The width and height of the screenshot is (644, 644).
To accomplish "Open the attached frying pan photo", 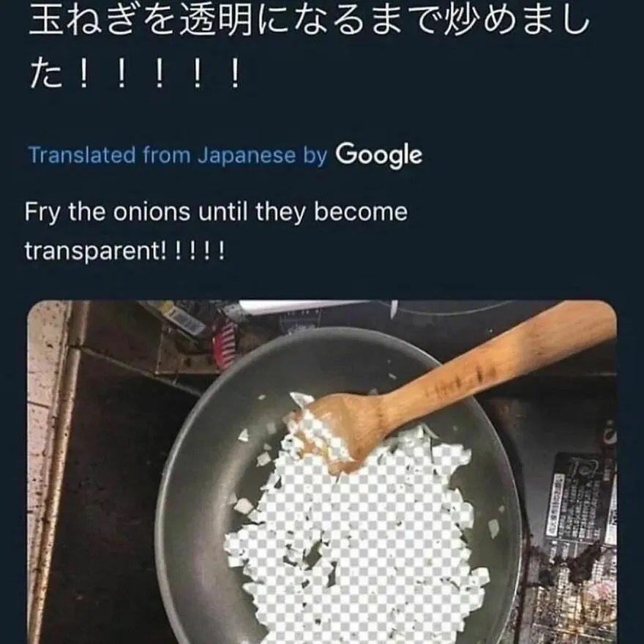I will pyautogui.click(x=322, y=471).
